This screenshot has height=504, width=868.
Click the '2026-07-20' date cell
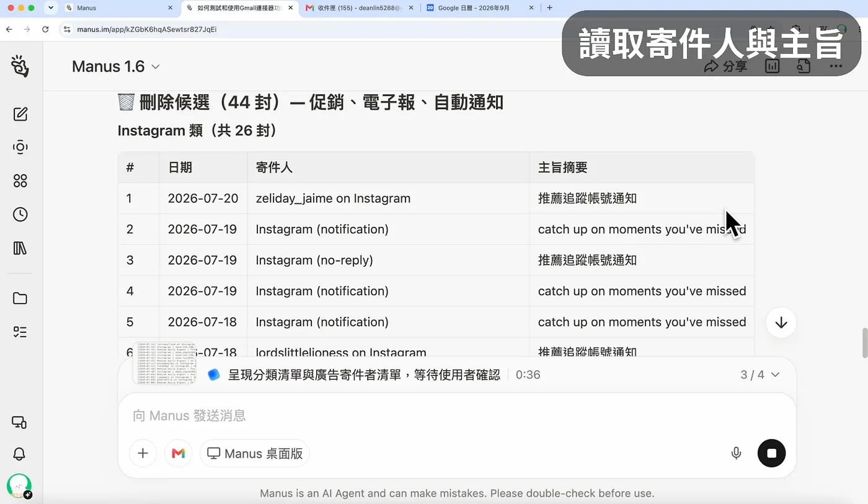click(203, 198)
